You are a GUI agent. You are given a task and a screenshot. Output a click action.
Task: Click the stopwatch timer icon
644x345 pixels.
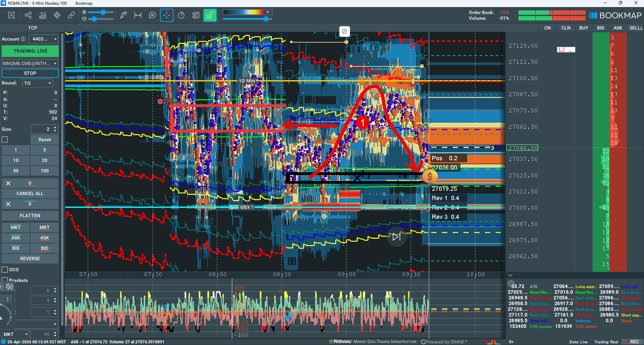point(181,16)
